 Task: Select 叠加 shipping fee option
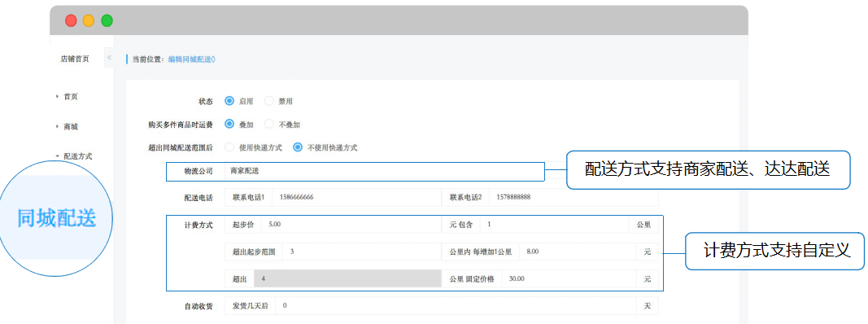[x=229, y=125]
